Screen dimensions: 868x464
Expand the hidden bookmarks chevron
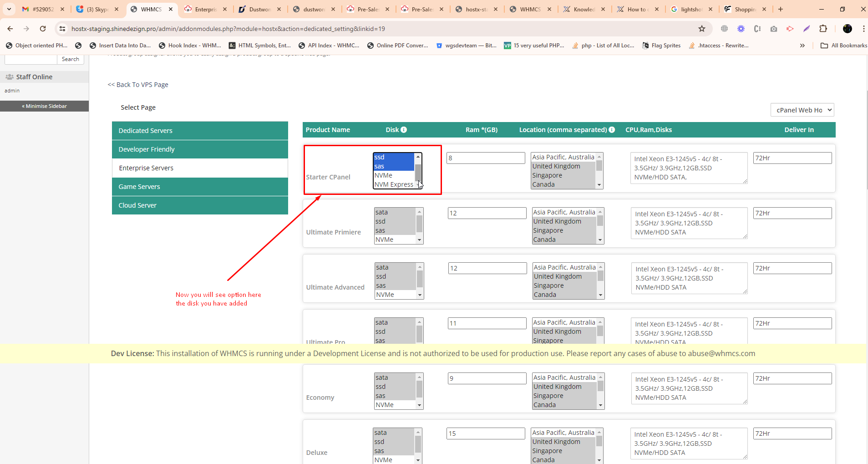click(x=802, y=46)
